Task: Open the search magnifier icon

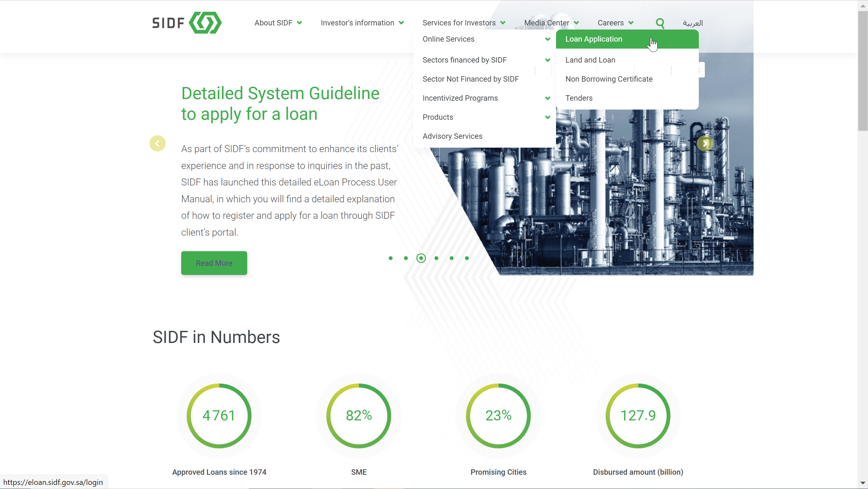Action: pos(660,23)
